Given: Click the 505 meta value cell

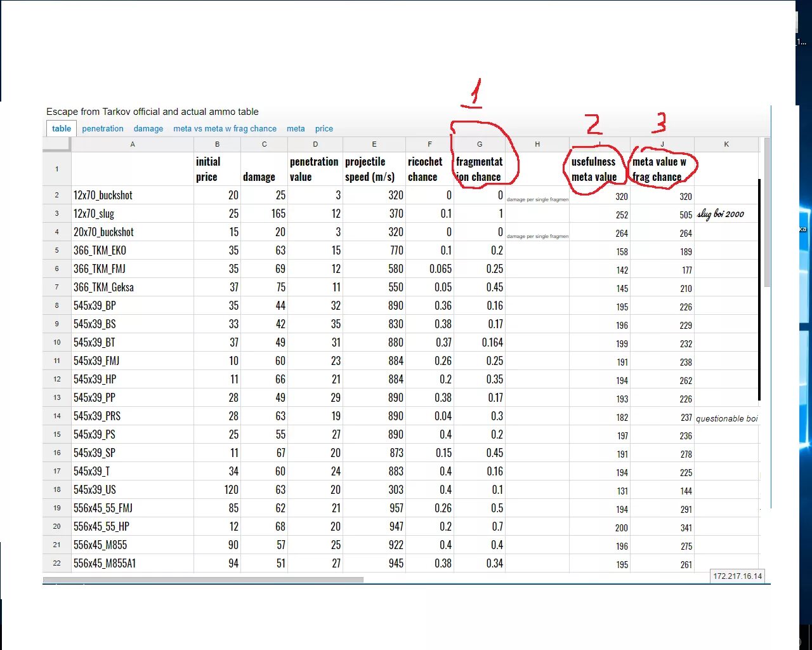Looking at the screenshot, I should click(x=662, y=214).
